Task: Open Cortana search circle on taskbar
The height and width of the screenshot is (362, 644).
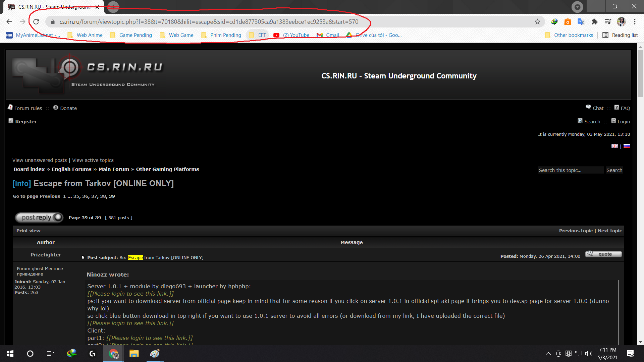Action: (30, 354)
